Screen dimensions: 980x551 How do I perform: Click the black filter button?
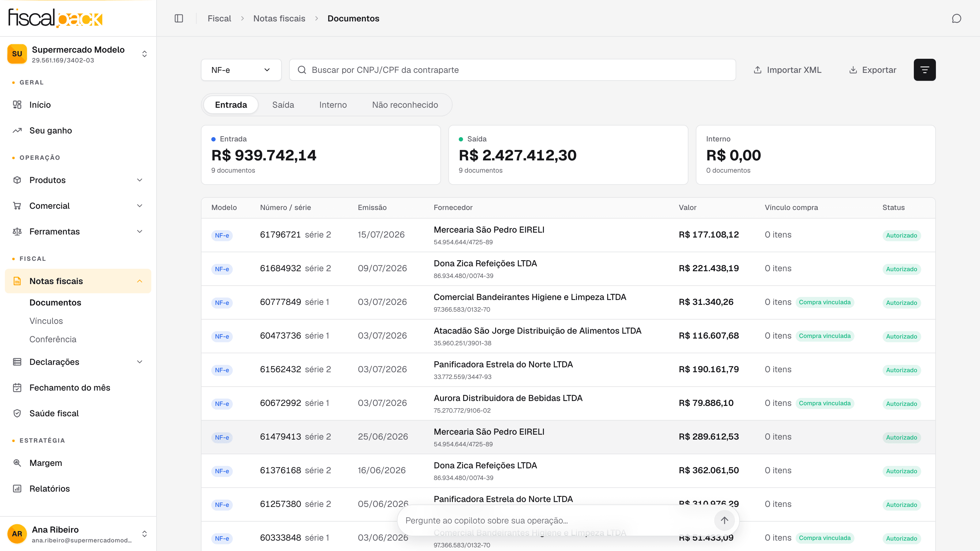coord(925,69)
